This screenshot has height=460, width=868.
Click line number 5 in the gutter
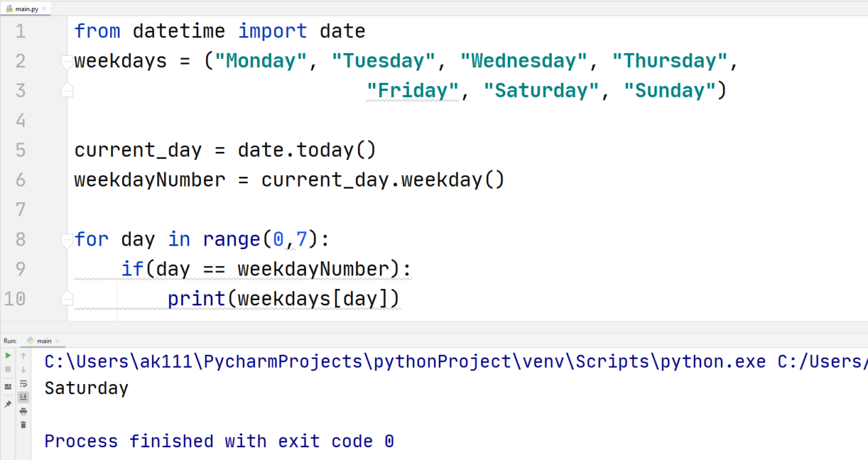click(19, 150)
